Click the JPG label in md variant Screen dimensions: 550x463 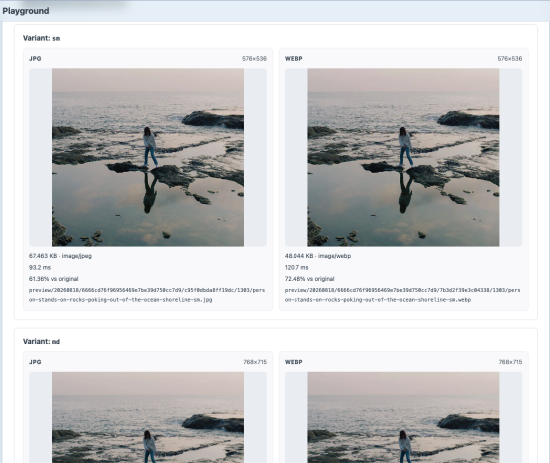pyautogui.click(x=35, y=362)
